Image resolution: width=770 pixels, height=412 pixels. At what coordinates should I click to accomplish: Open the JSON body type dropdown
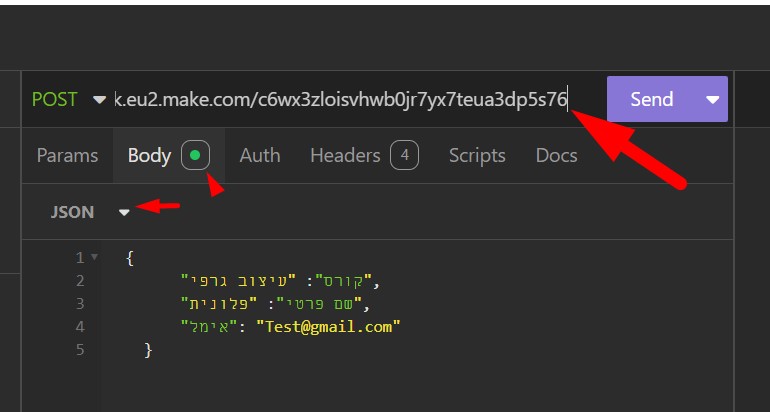(89, 212)
